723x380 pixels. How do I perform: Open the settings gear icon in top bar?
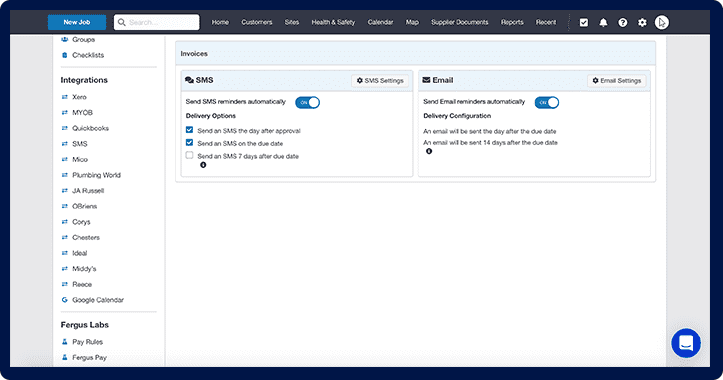coord(642,22)
